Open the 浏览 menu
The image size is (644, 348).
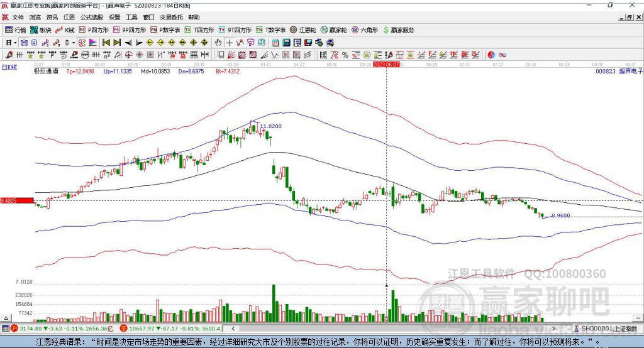(35, 17)
